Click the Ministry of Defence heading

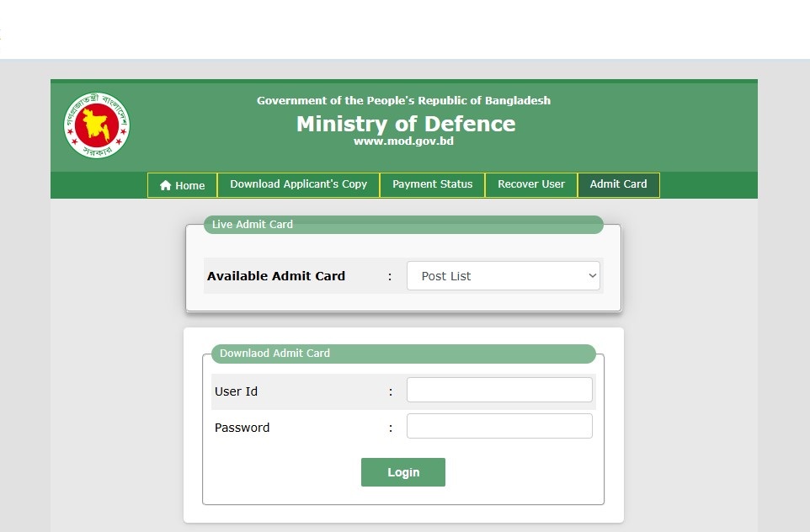point(405,124)
